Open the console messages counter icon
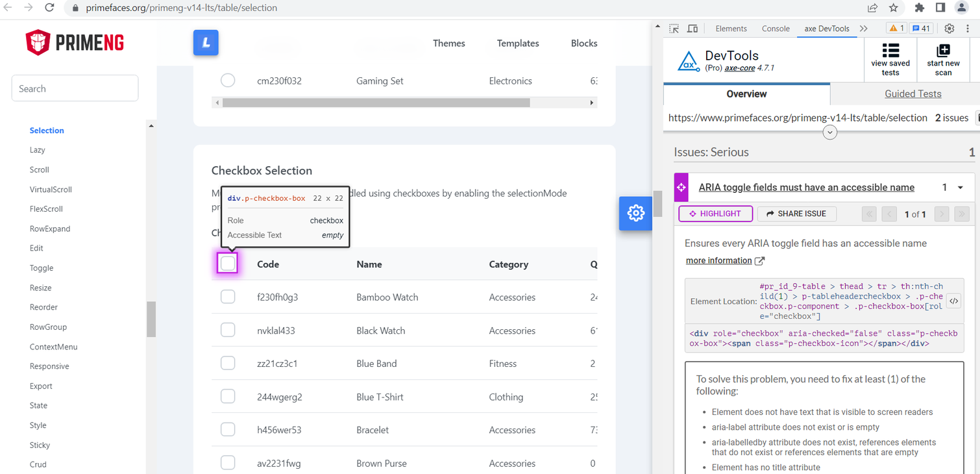 922,28
